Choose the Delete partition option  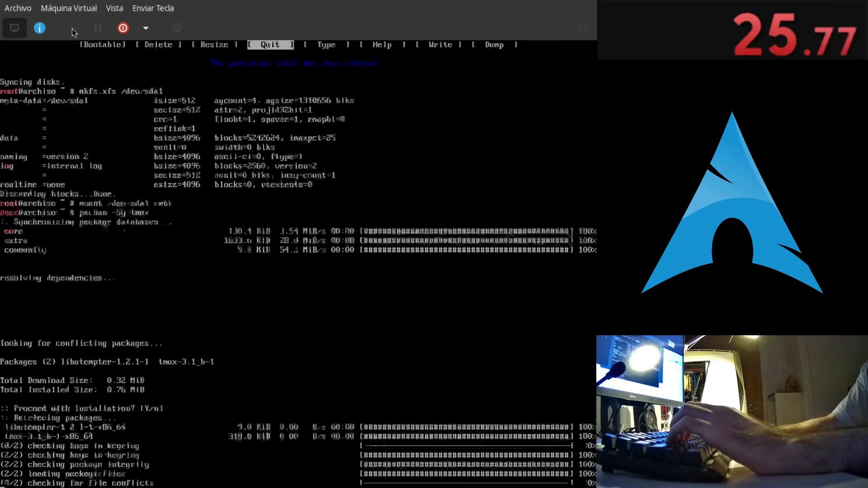tap(158, 44)
